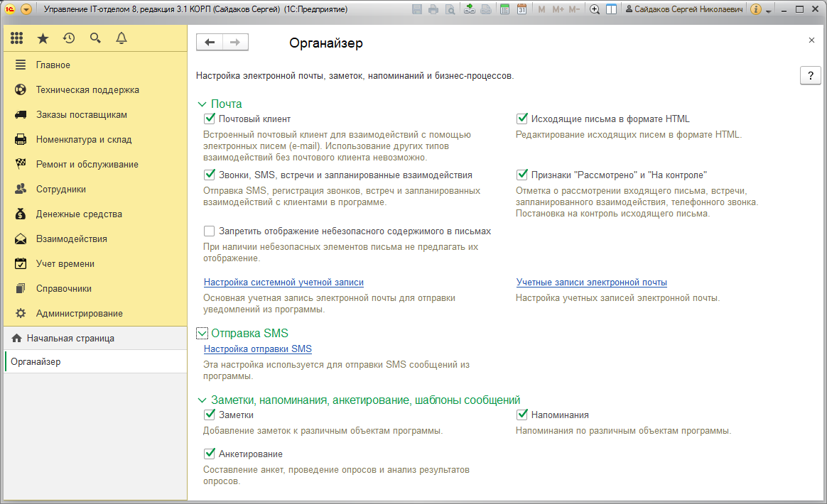Click the search magnifier in the sidebar
Viewport: 827px width, 504px height.
coord(95,38)
